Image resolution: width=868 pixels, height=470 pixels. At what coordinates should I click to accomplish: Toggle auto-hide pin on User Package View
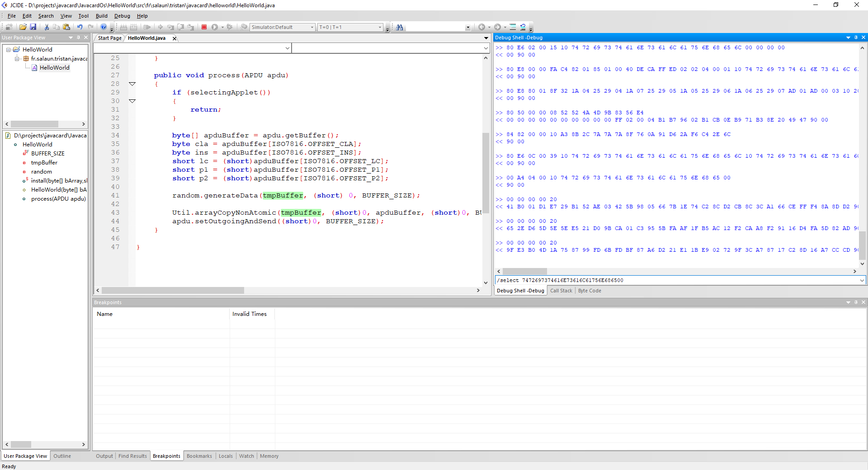(x=78, y=38)
